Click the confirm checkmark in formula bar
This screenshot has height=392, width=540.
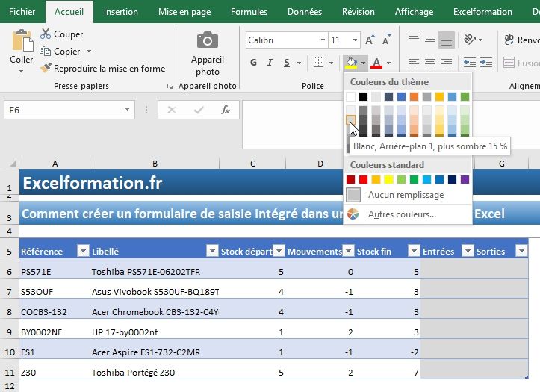click(199, 110)
